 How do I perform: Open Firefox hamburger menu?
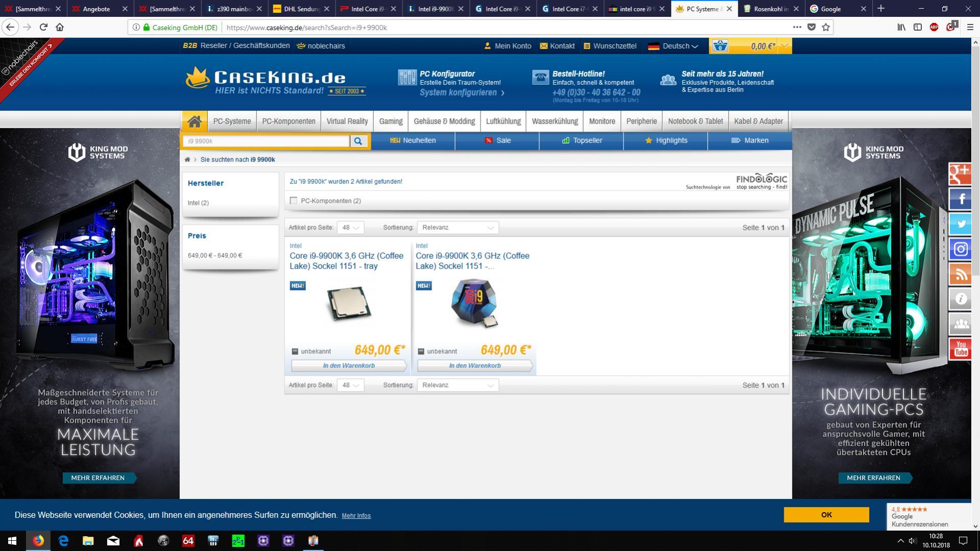[970, 27]
